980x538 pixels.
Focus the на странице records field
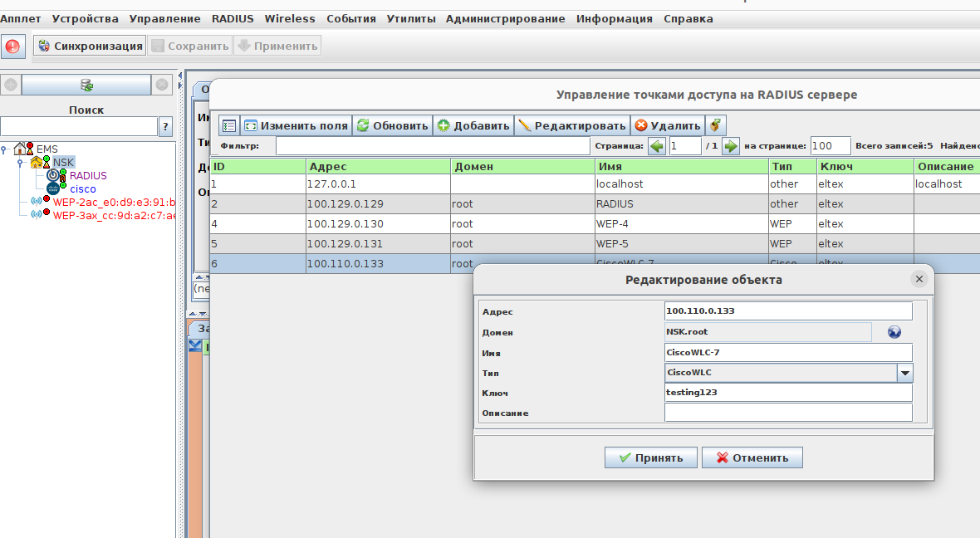point(830,145)
